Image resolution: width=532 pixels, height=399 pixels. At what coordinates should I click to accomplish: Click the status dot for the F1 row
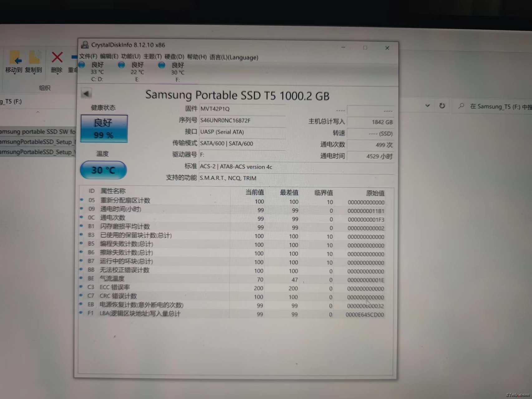tap(81, 312)
